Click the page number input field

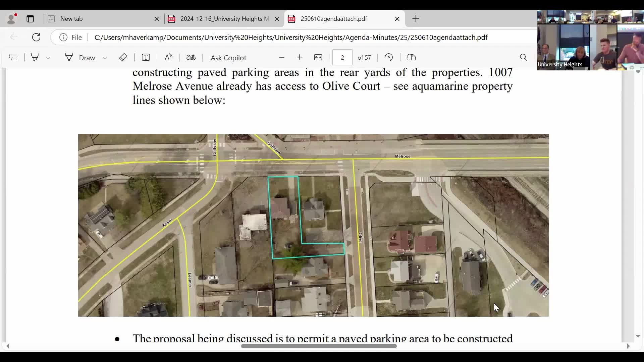tap(342, 57)
